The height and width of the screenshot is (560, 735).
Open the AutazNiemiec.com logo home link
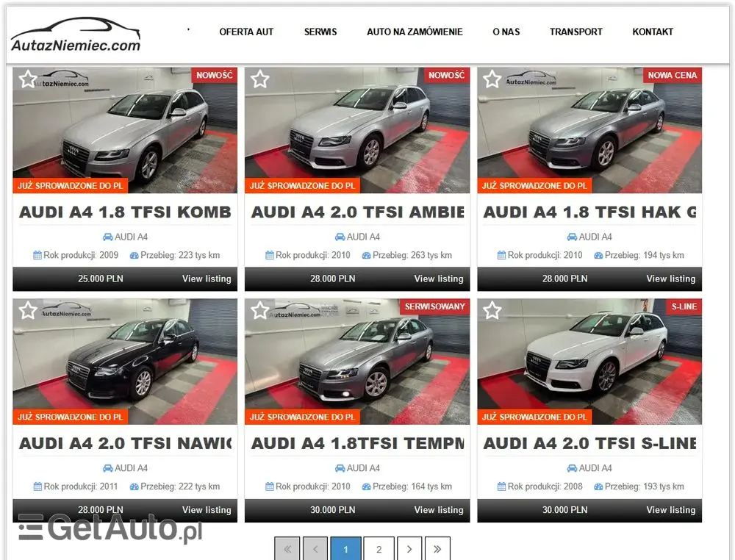click(76, 35)
